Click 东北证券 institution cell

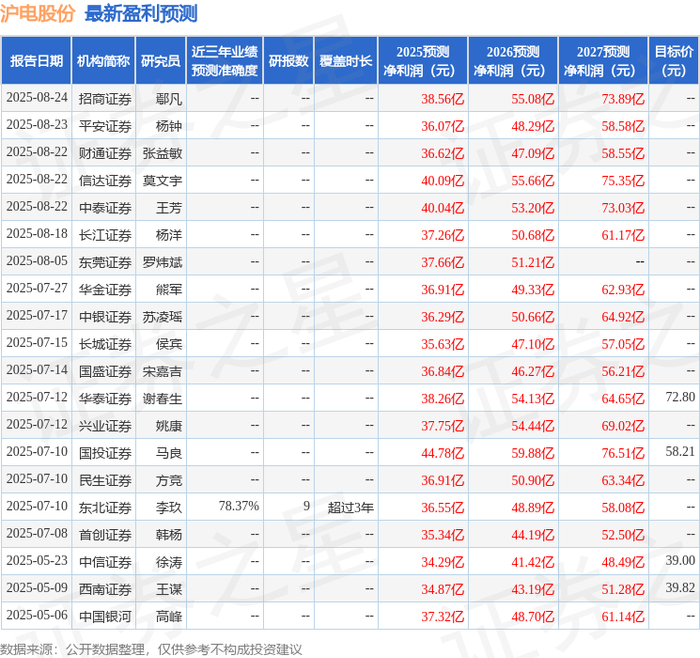[x=105, y=507]
